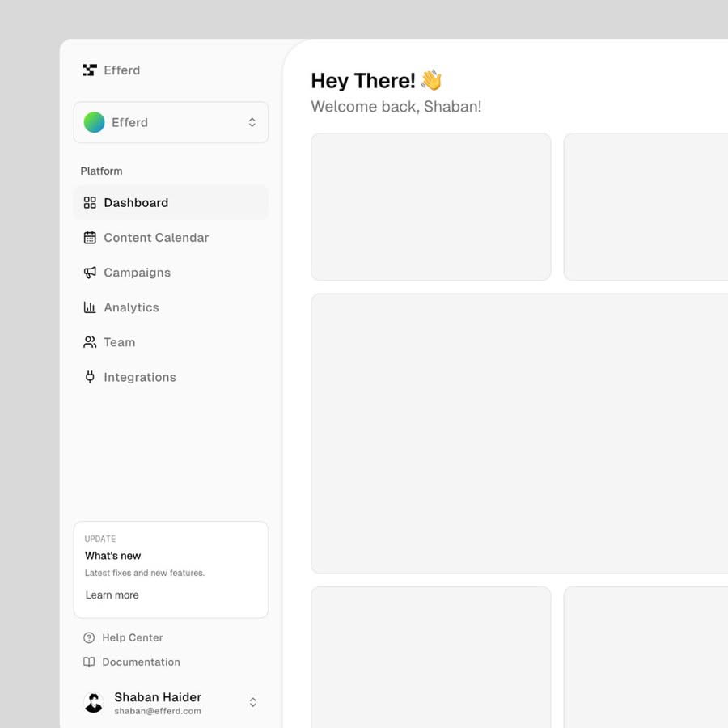
Task: Select the large middle placeholder card
Action: pos(519,434)
